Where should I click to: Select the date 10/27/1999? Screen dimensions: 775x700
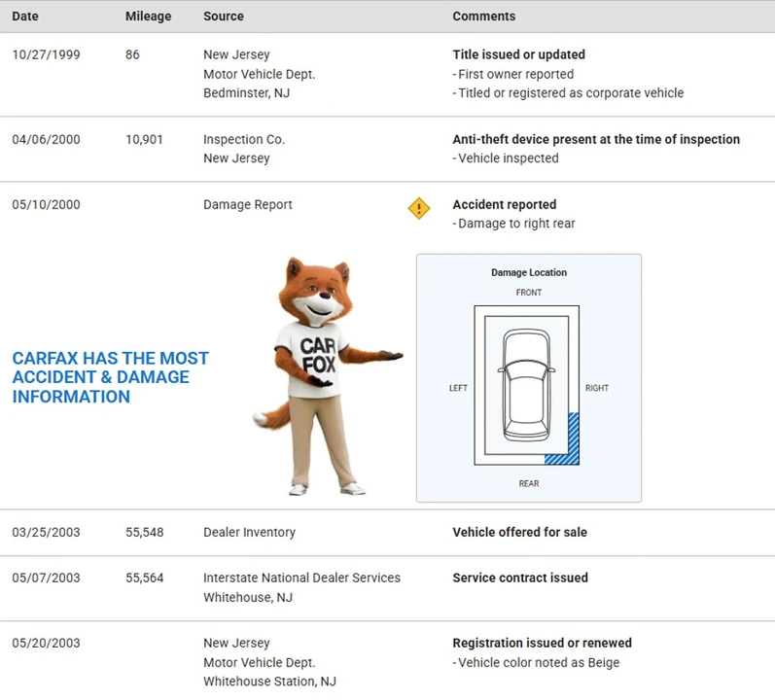point(46,54)
